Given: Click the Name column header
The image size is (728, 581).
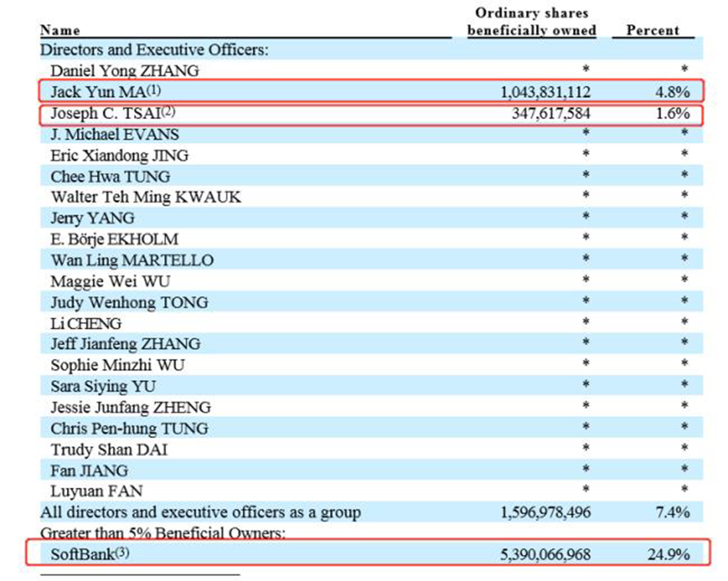Looking at the screenshot, I should 60,30.
